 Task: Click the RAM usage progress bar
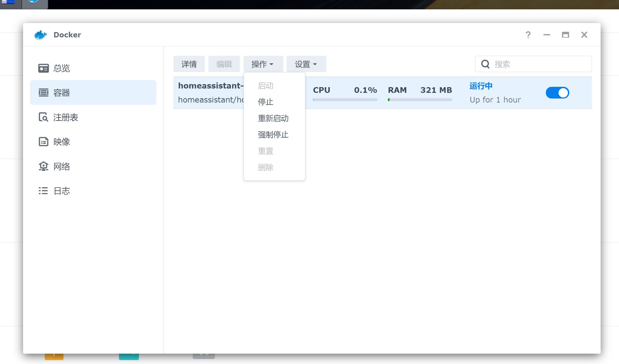420,100
